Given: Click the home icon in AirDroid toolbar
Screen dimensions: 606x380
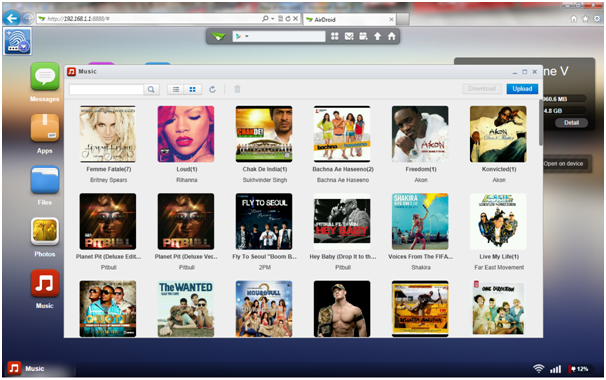Looking at the screenshot, I should pos(392,36).
